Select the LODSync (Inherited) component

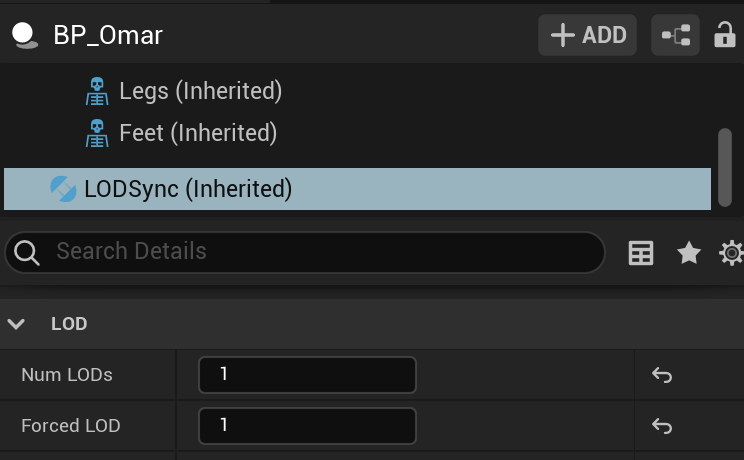coord(188,188)
